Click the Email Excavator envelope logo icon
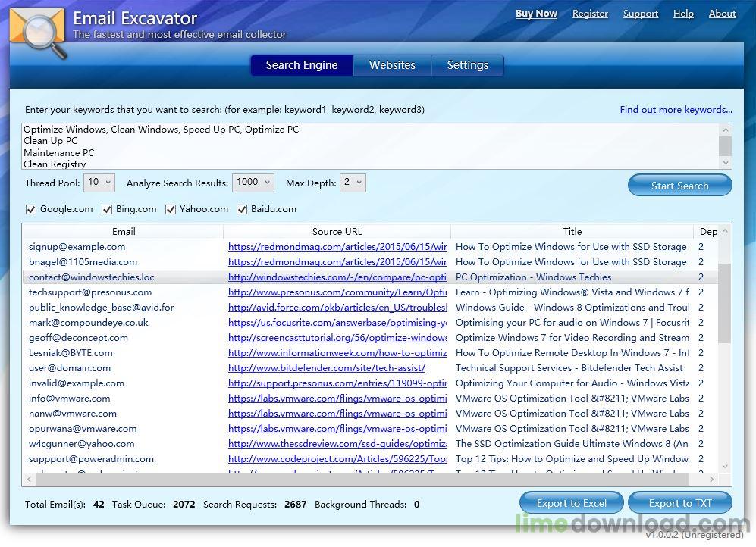This screenshot has height=547, width=756. pos(36,30)
